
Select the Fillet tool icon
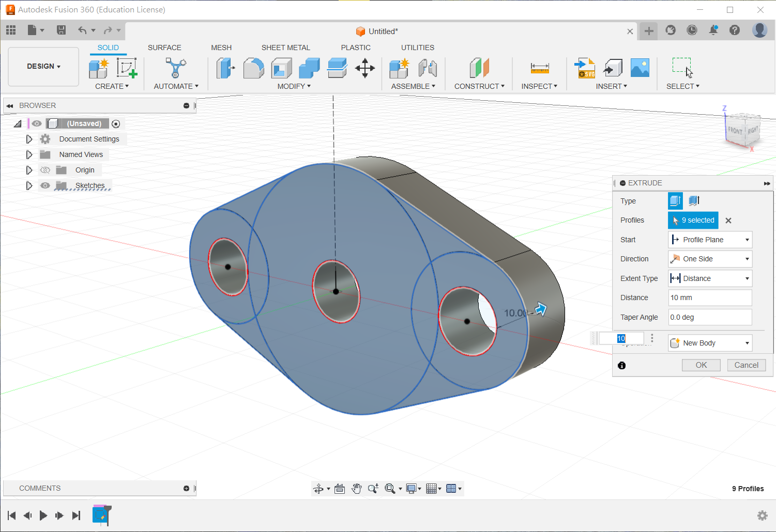[253, 68]
